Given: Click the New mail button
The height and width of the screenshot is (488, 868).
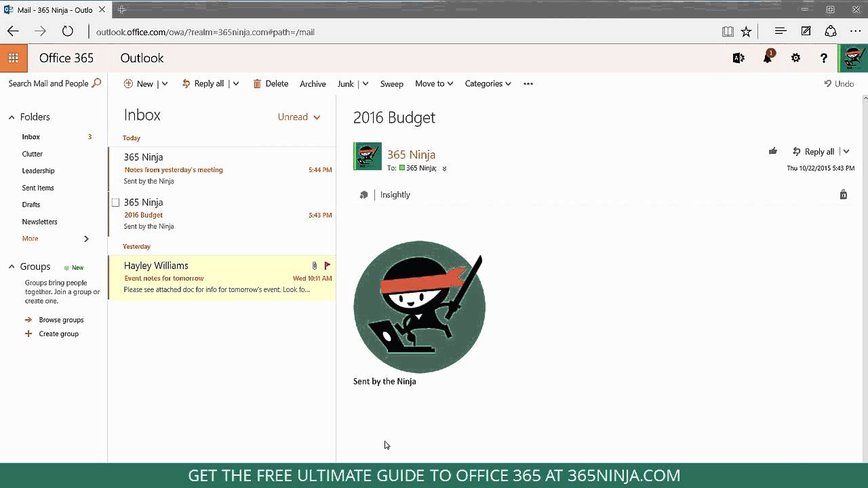Looking at the screenshot, I should (138, 83).
